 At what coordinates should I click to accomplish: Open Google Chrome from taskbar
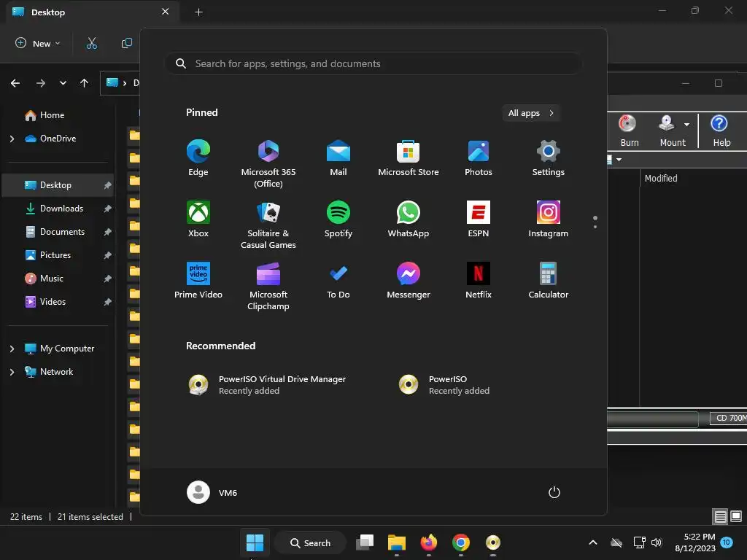[x=461, y=542]
